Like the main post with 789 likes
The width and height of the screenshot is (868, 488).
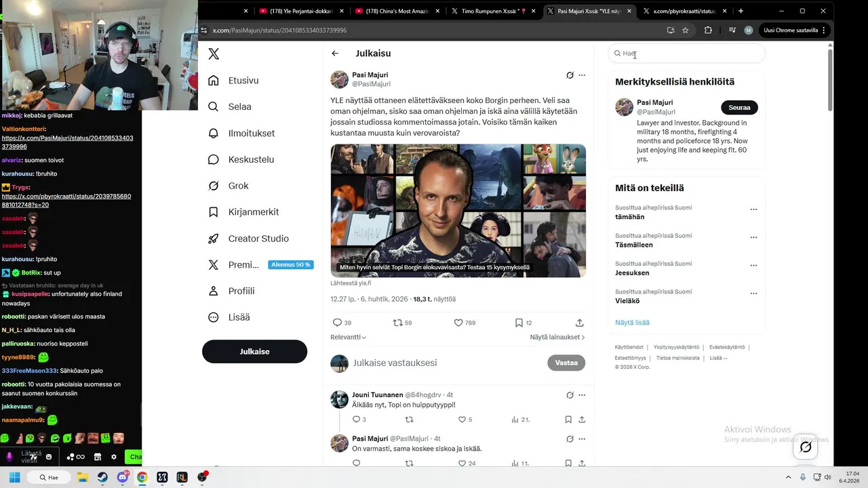[458, 323]
